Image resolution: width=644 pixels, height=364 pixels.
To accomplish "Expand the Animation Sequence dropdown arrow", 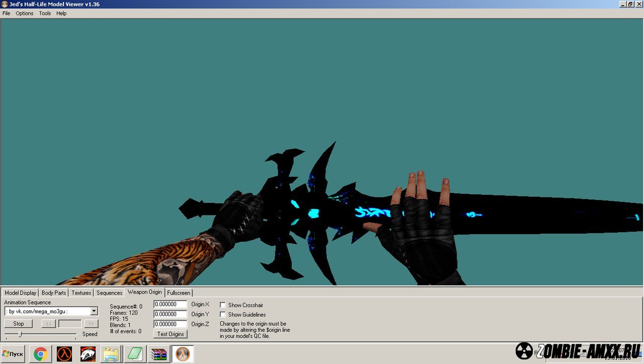I will [94, 311].
